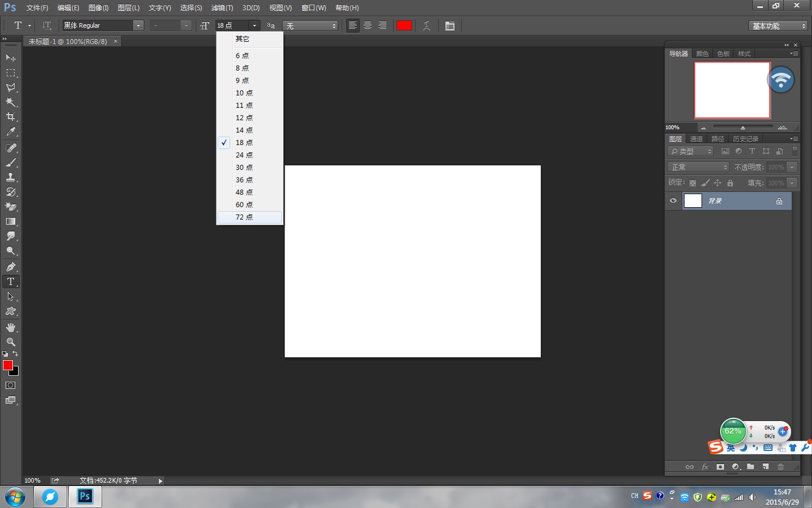Image resolution: width=812 pixels, height=508 pixels.
Task: Select the Hand tool
Action: (11, 327)
